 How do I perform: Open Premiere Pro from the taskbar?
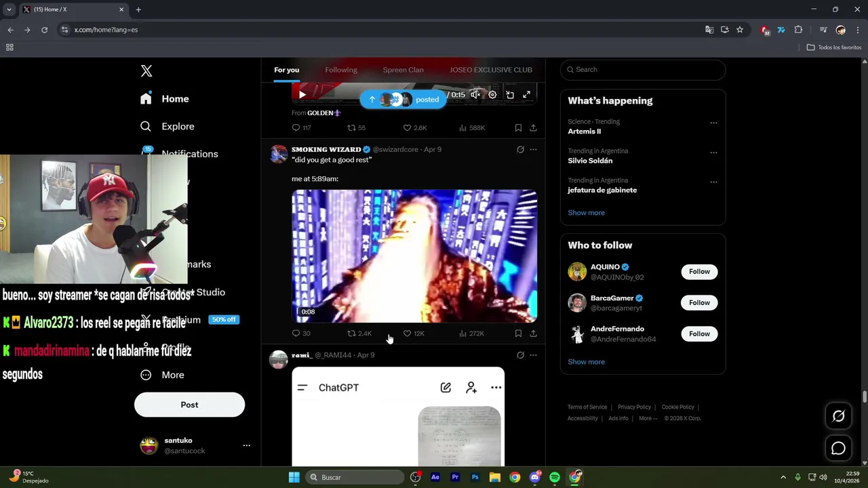coord(455,477)
